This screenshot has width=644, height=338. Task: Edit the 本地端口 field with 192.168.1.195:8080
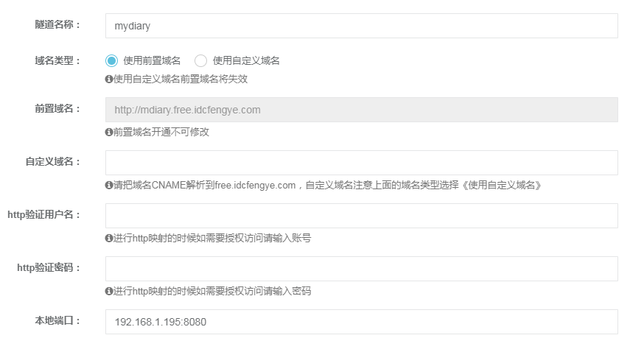pyautogui.click(x=361, y=322)
